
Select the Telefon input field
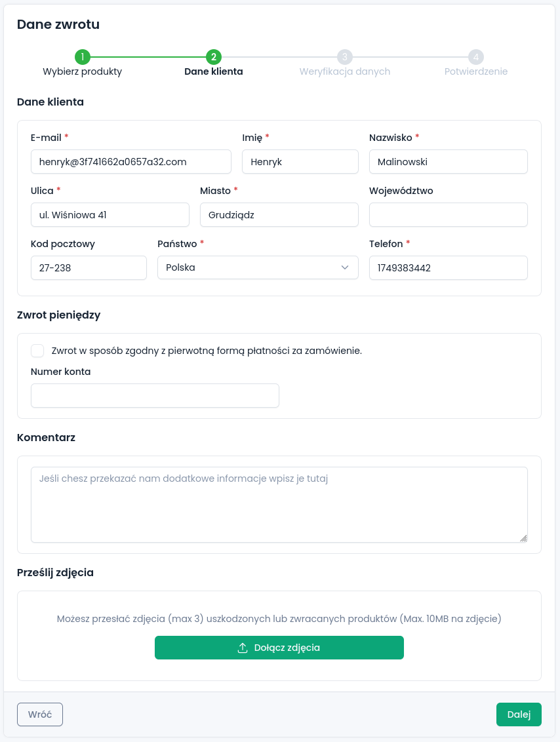449,267
